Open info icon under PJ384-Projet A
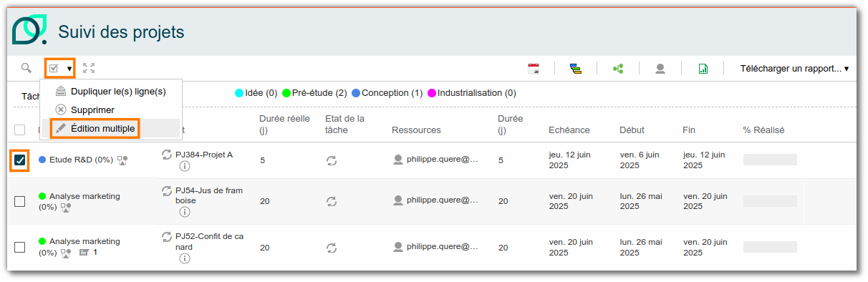 [184, 167]
